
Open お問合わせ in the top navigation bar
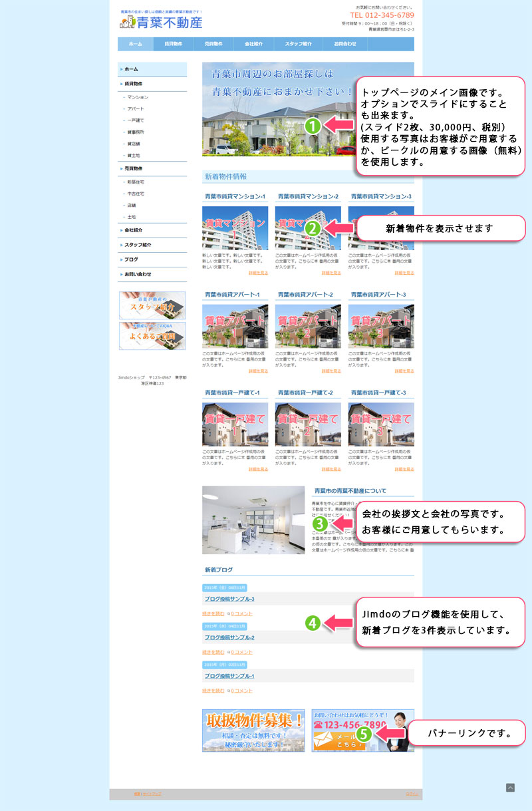tap(345, 44)
